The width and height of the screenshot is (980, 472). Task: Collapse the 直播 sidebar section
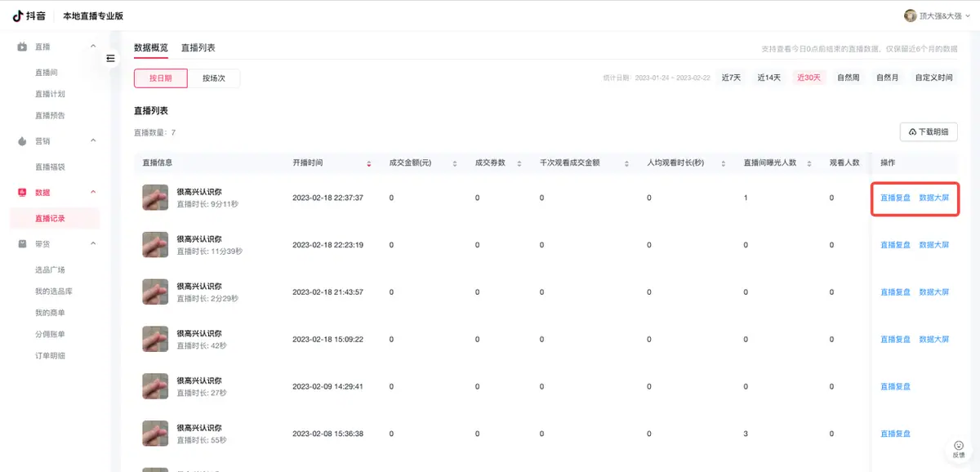click(93, 47)
